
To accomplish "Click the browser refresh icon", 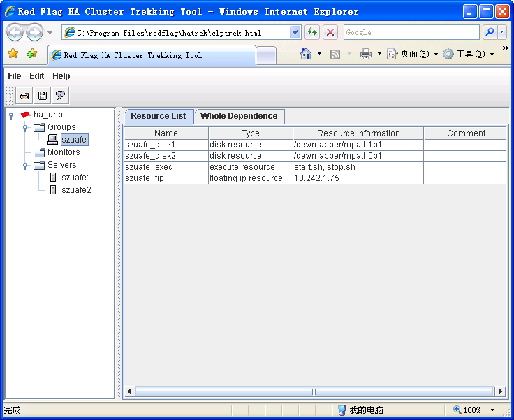I will coord(311,32).
